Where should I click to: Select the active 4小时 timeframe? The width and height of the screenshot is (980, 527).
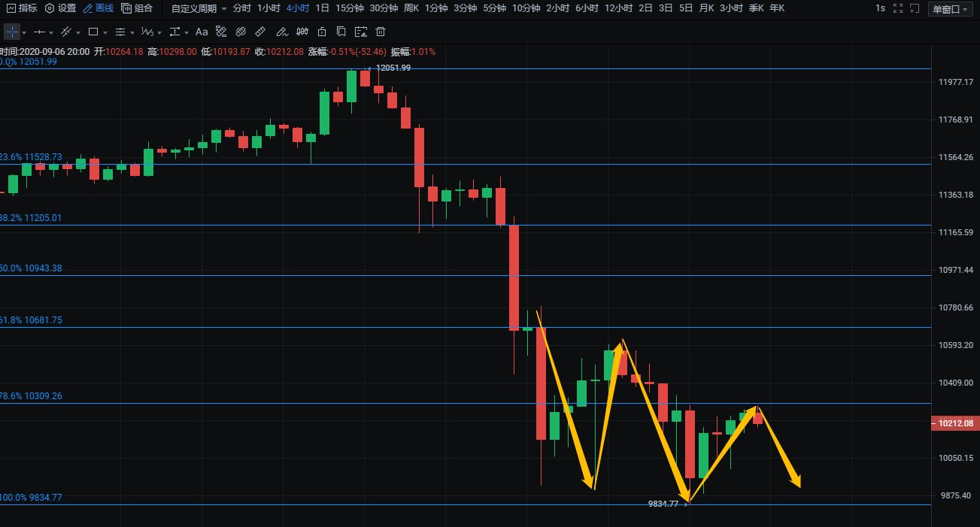[298, 8]
